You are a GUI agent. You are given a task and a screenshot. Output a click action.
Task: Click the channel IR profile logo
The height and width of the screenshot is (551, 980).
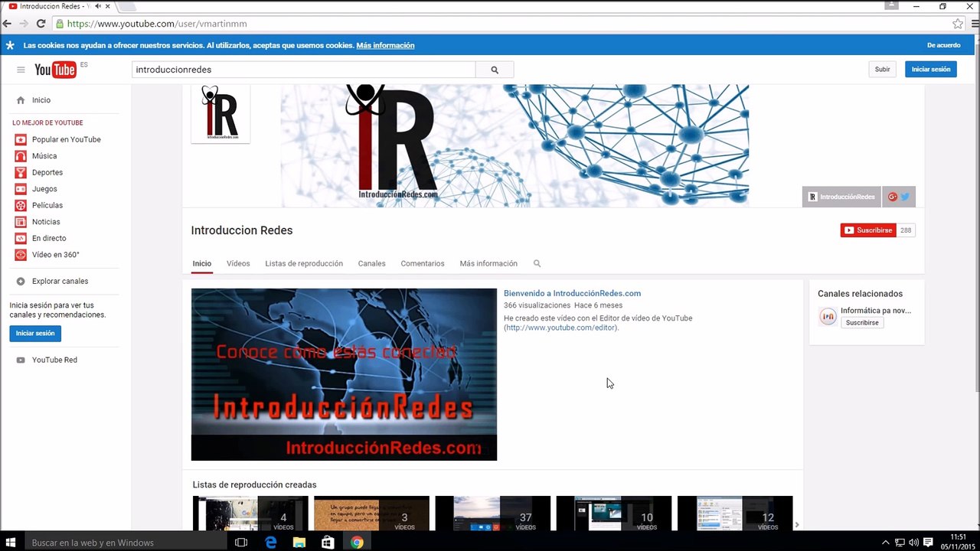tap(220, 114)
